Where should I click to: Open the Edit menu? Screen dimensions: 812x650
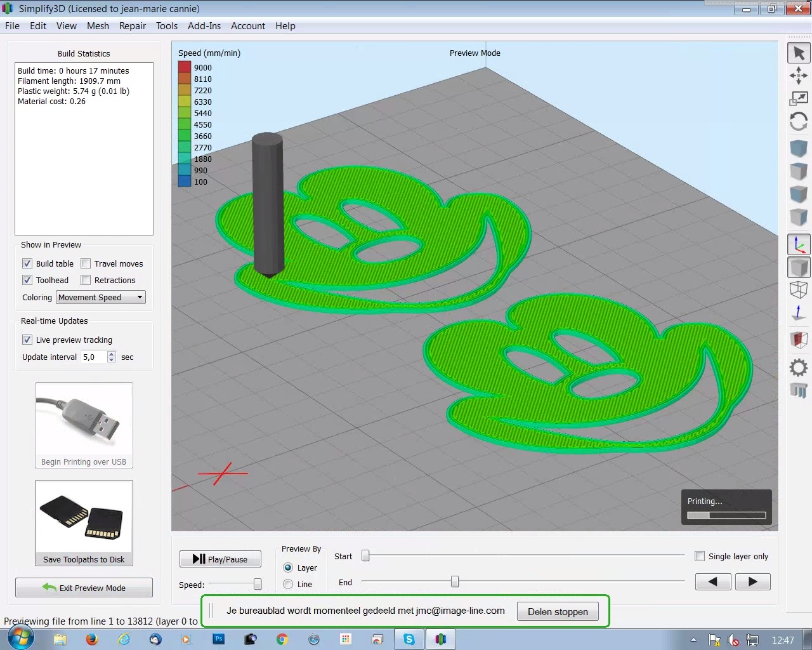click(x=38, y=26)
